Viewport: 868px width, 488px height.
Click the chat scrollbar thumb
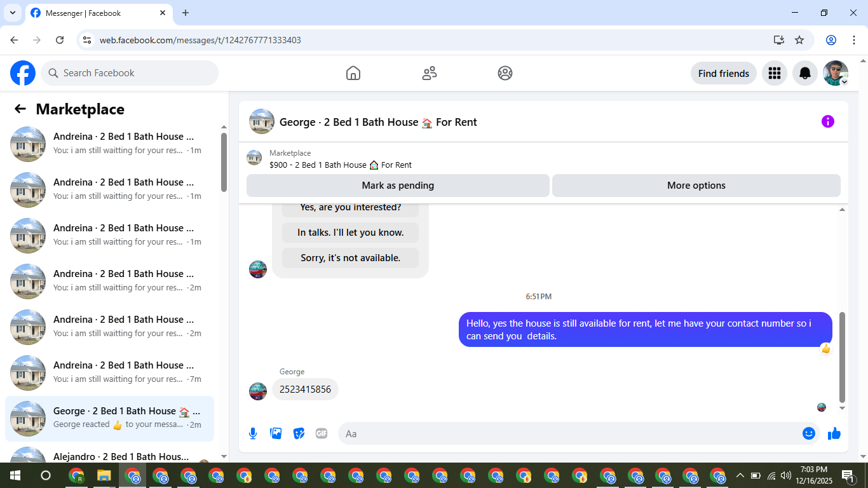pyautogui.click(x=843, y=357)
